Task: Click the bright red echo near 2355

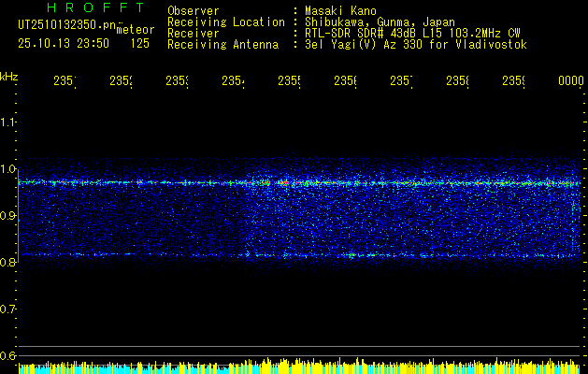Action: (x=283, y=182)
